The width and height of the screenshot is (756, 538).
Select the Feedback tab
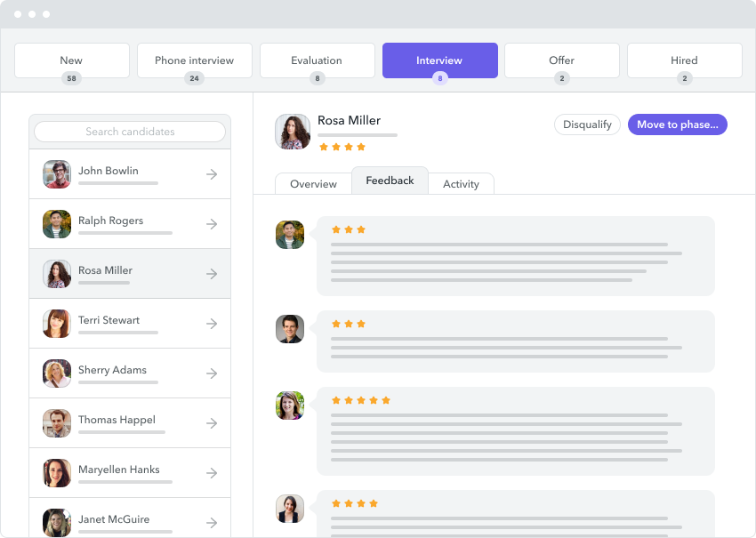(x=390, y=181)
